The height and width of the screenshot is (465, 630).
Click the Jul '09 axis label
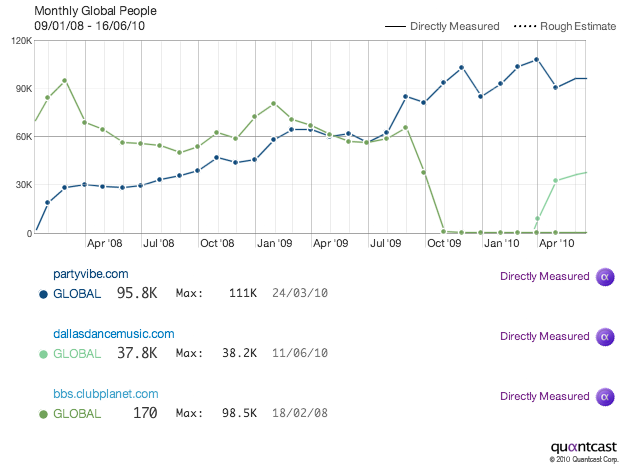[x=386, y=243]
